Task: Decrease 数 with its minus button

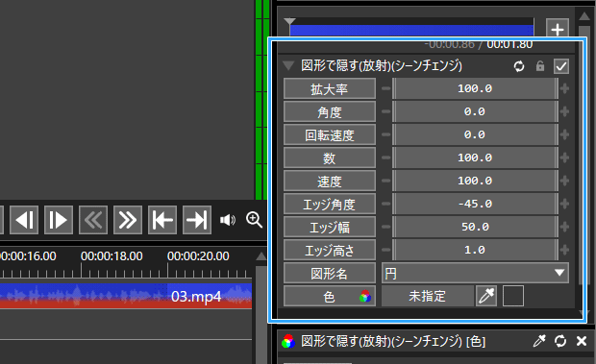Action: [385, 158]
